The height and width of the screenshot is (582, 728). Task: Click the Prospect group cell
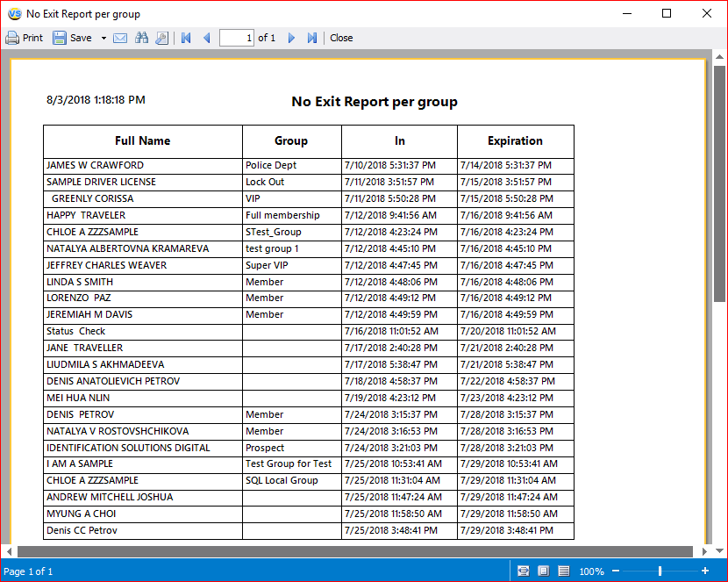tap(291, 449)
